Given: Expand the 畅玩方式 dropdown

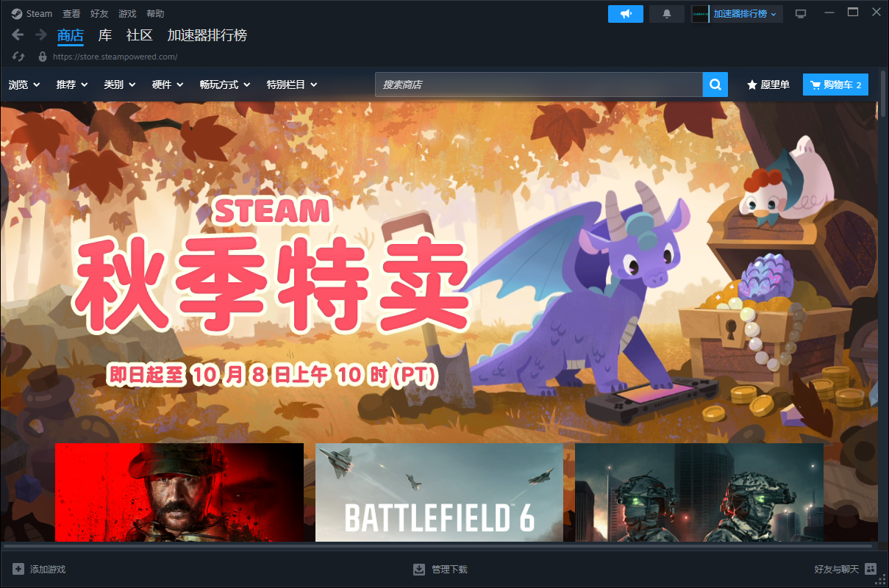Looking at the screenshot, I should [x=225, y=85].
